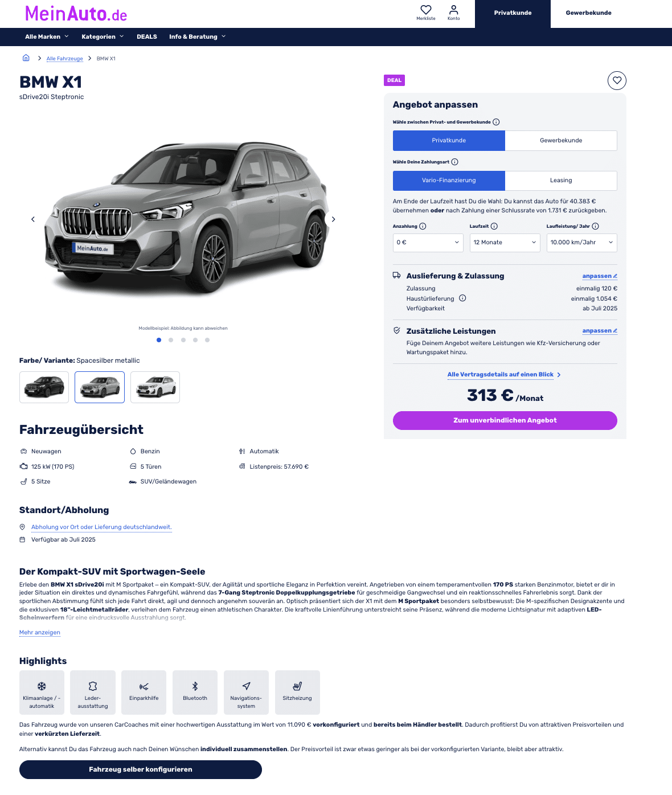Show next car image with right arrow
Screen dimensions: 672x795
[x=333, y=219]
